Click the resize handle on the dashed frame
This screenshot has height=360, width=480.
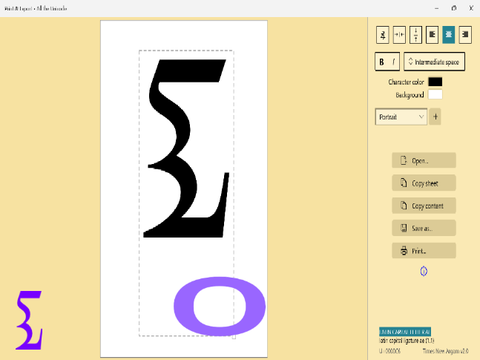[234, 337]
